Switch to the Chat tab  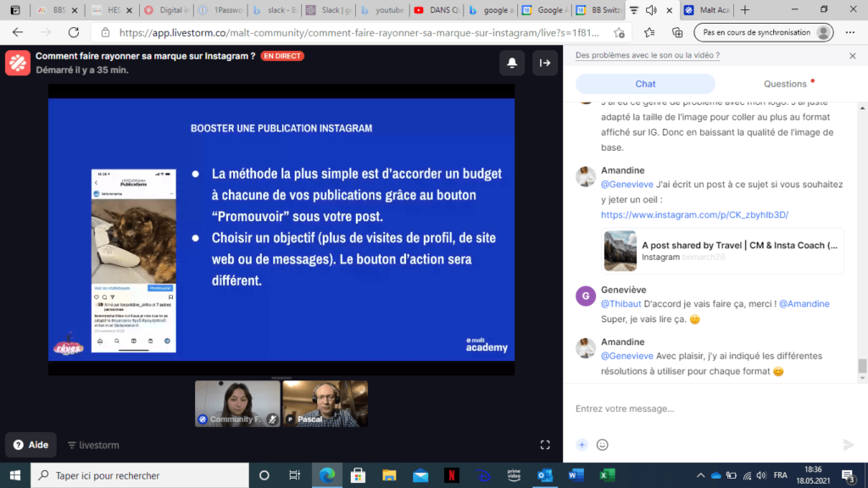pos(645,83)
